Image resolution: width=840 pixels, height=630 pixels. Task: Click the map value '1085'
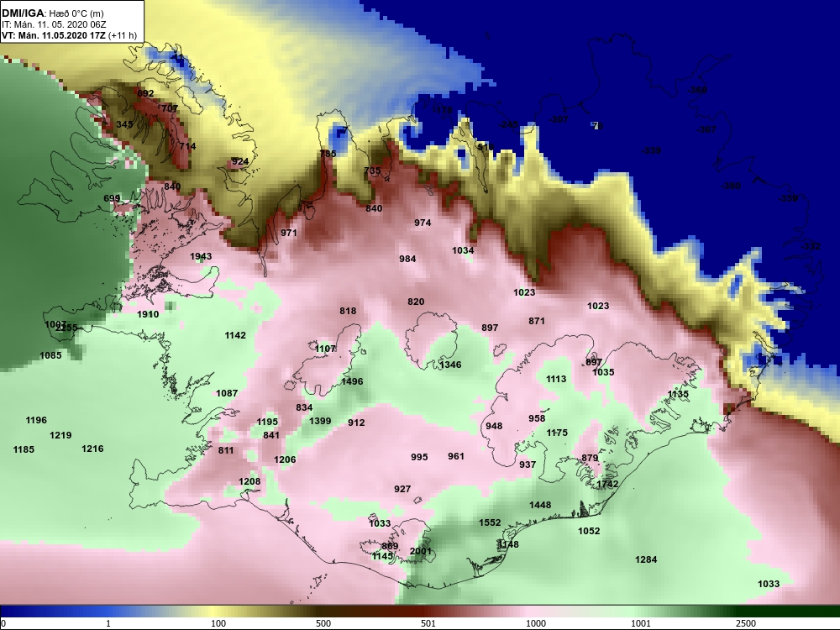click(x=50, y=355)
